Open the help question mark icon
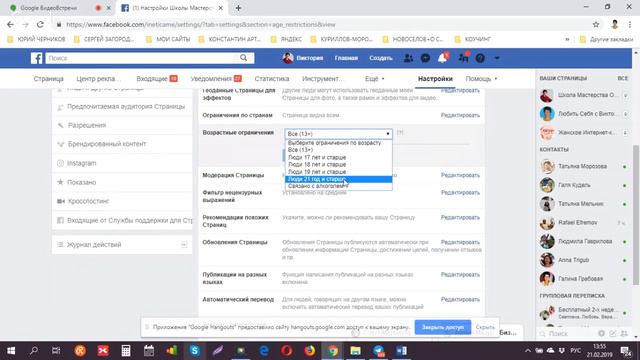The height and width of the screenshot is (360, 640). [480, 58]
